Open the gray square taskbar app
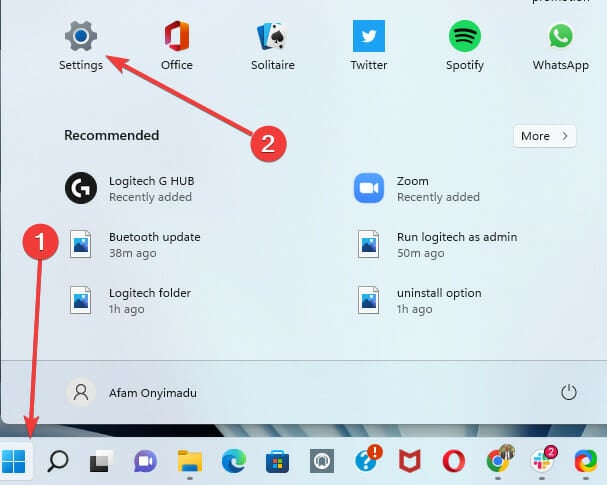This screenshot has height=485, width=607. (x=322, y=461)
